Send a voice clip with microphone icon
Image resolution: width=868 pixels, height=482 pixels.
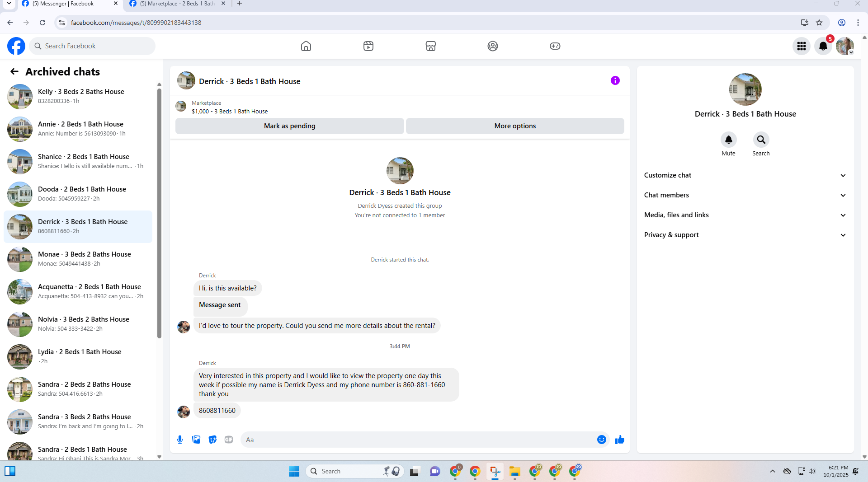(180, 440)
